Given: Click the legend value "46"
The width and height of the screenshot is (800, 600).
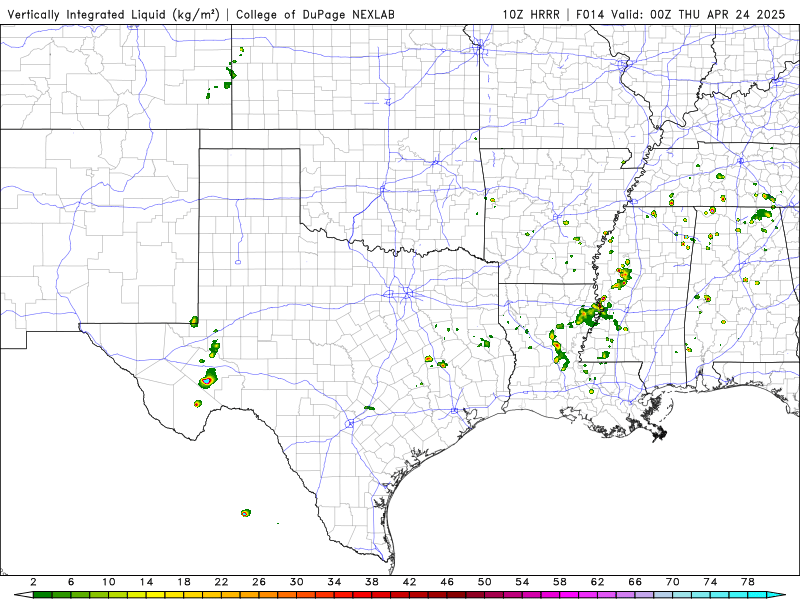Looking at the screenshot, I should coord(447,582).
